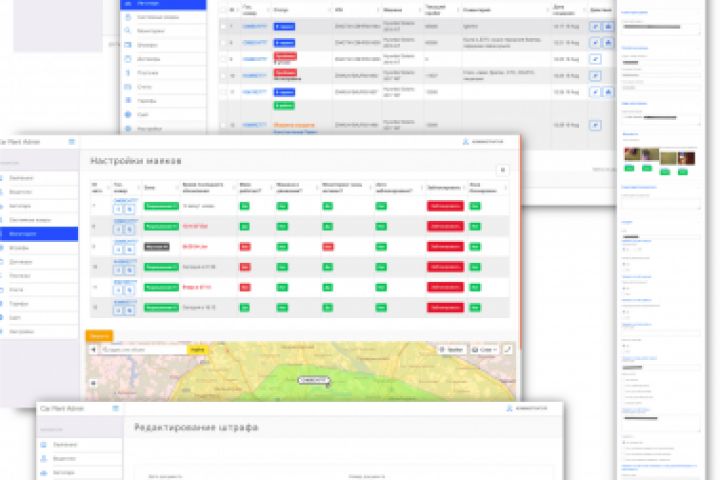This screenshot has height=480, width=720.
Task: Click small square icon button above beacons table
Action: point(502,170)
